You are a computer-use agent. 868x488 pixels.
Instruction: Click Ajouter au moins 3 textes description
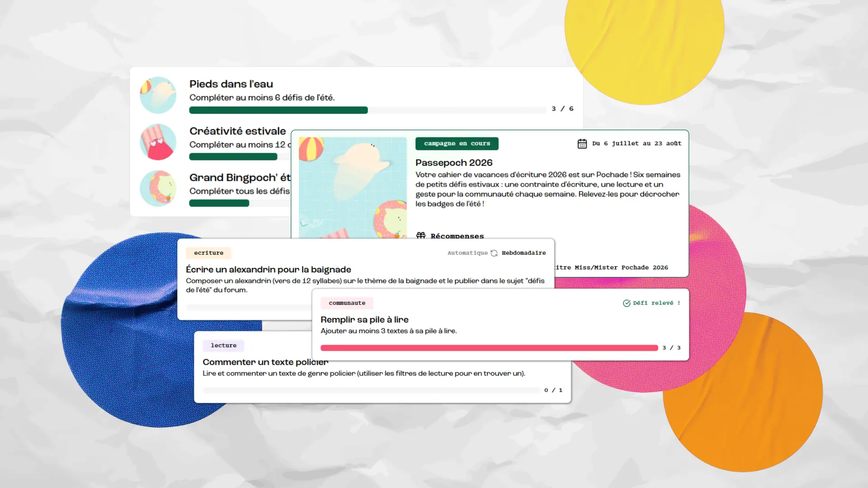(389, 331)
